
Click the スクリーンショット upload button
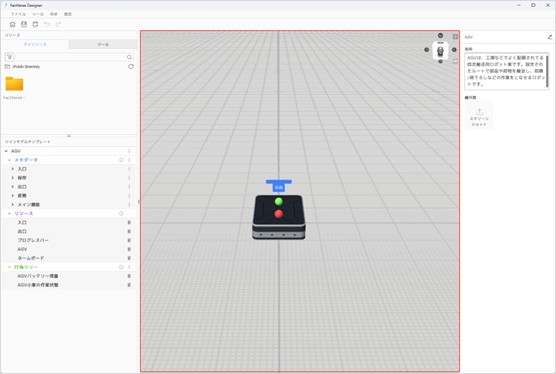[479, 116]
